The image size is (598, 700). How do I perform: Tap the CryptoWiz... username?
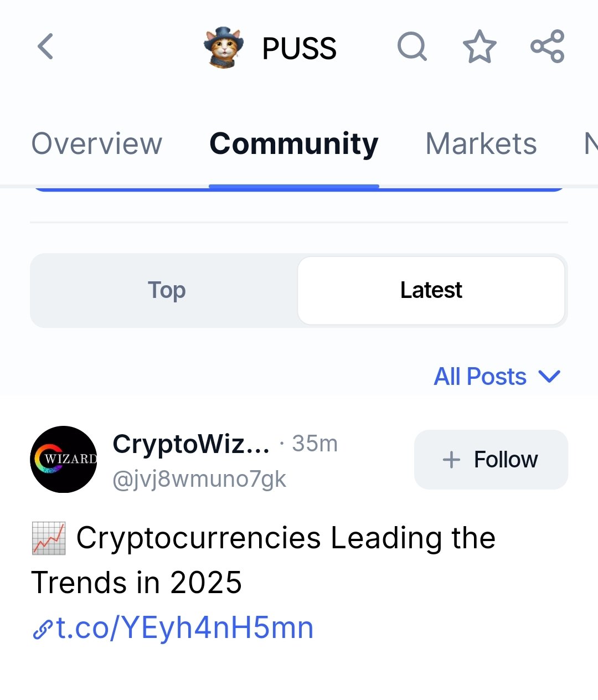point(191,444)
